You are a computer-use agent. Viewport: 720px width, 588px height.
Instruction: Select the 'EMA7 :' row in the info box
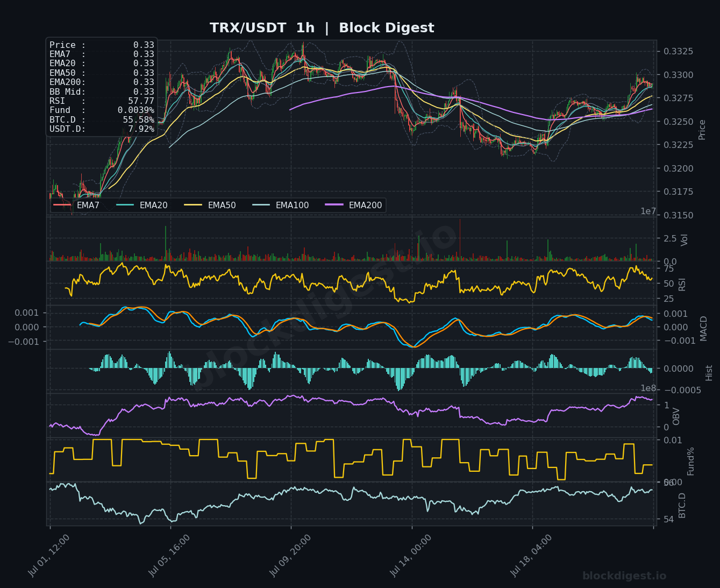tap(102, 54)
